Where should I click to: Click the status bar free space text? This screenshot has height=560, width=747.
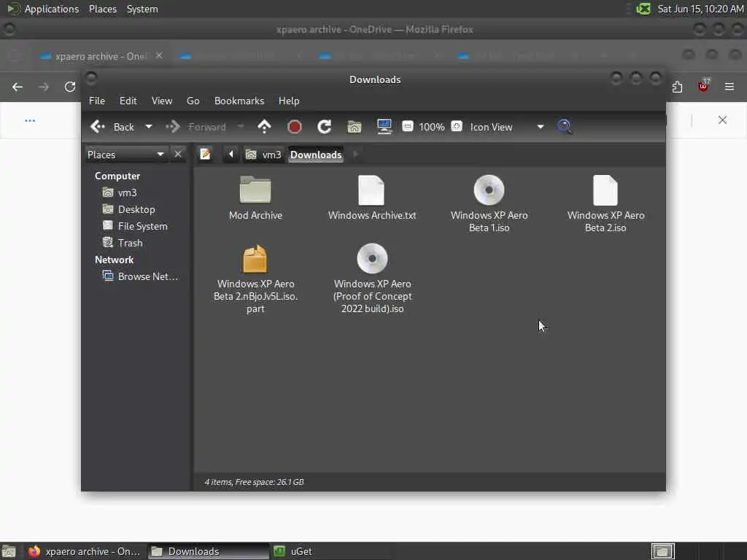pos(255,482)
